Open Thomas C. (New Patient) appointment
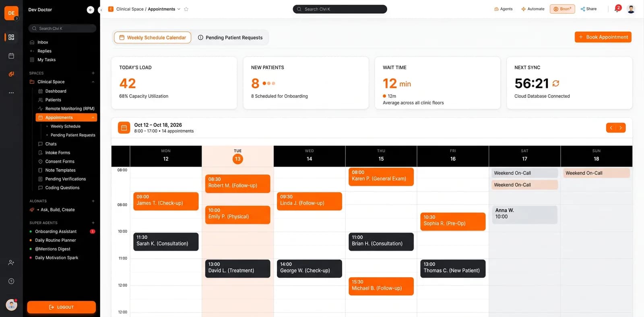Screen dimensions: 644x317 pyautogui.click(x=453, y=269)
